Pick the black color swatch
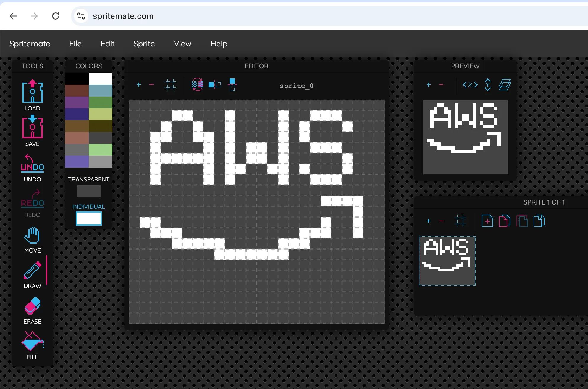 click(x=77, y=79)
